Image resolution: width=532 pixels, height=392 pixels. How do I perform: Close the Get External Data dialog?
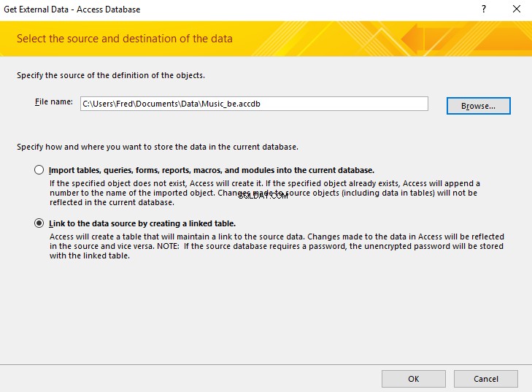coord(517,9)
